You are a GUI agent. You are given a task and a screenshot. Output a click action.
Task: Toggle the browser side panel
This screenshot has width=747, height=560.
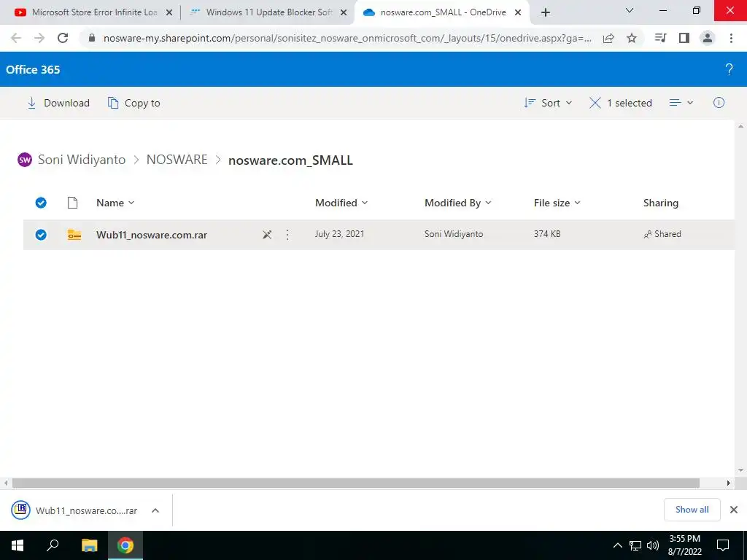(x=684, y=38)
